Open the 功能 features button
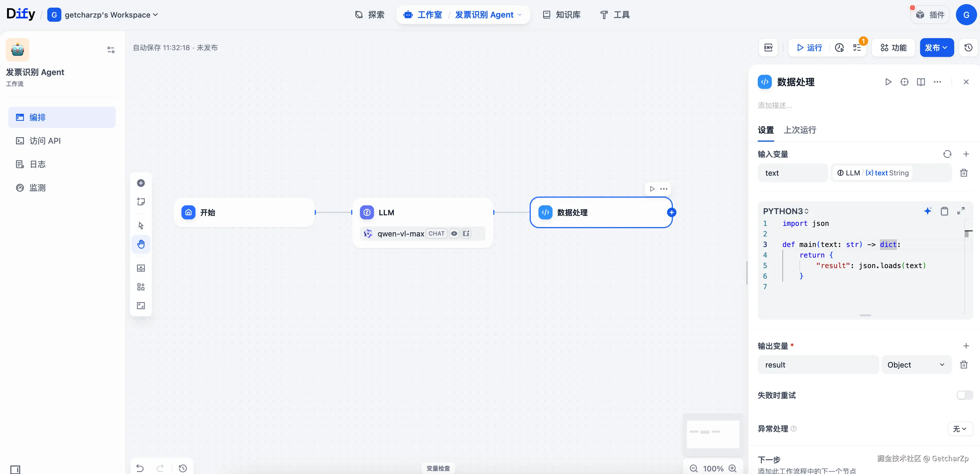This screenshot has width=980, height=474. [893, 48]
